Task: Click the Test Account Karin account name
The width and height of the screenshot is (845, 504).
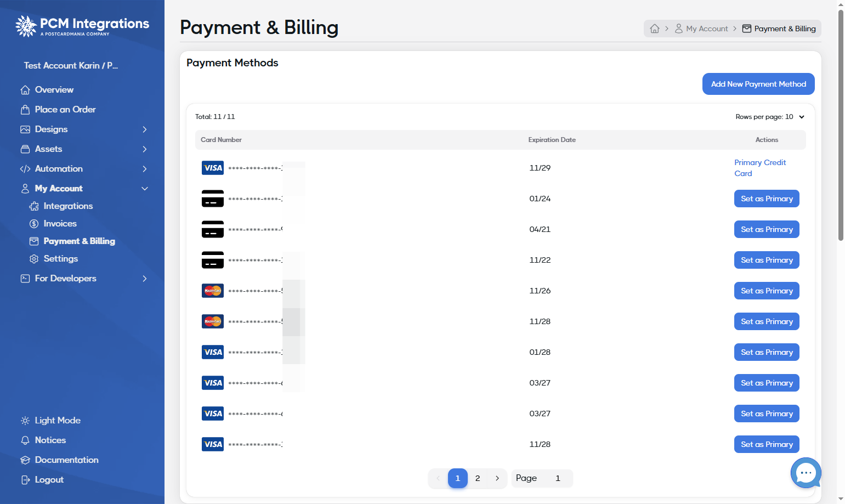Action: 71,66
